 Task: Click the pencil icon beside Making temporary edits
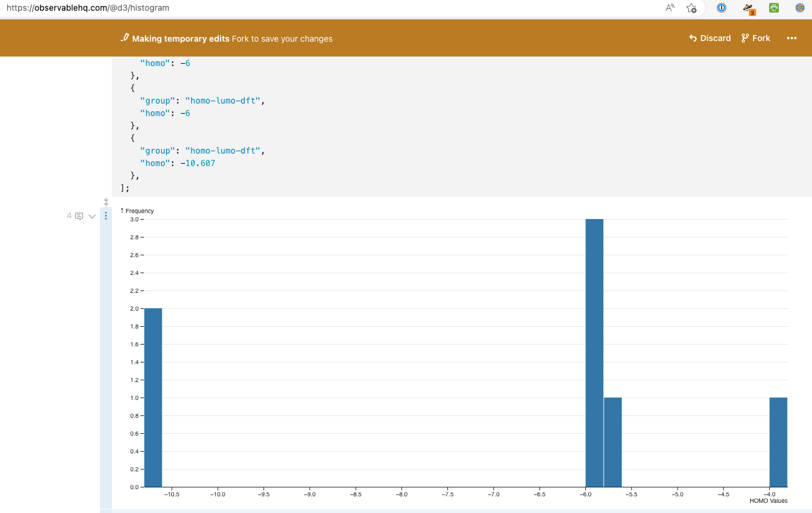pos(124,37)
